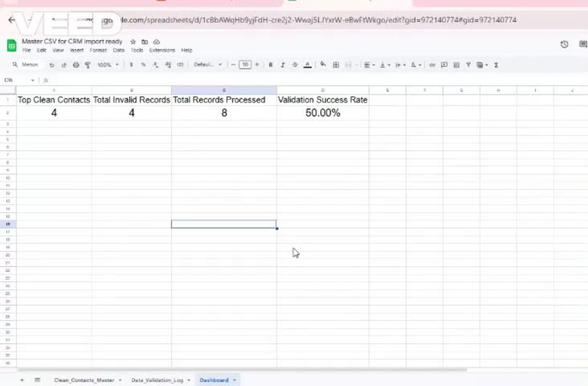Add a new sheet

[22, 380]
